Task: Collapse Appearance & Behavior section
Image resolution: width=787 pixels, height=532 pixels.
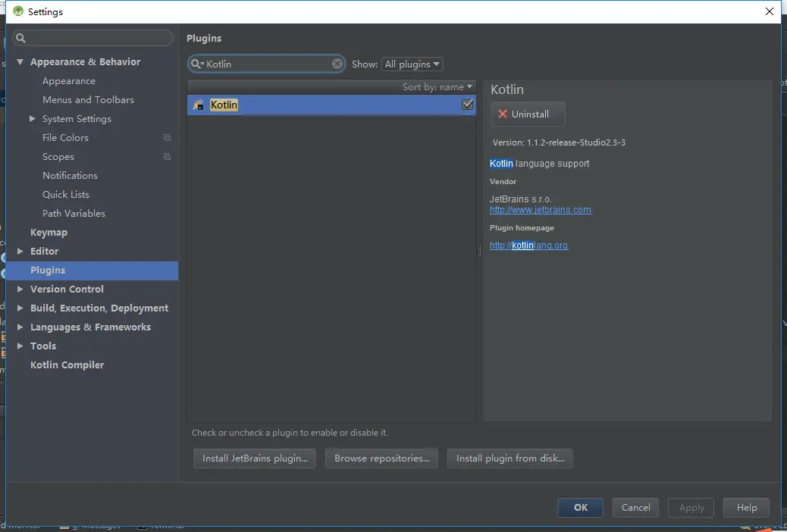Action: 20,61
